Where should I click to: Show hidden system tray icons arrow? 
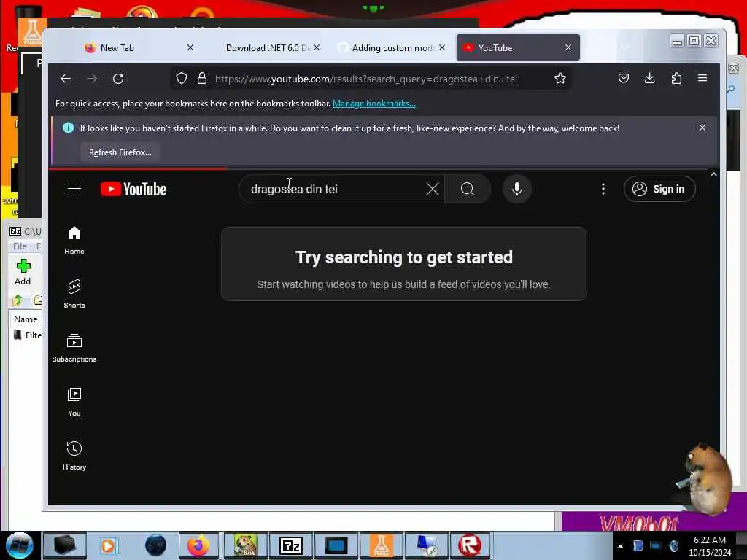click(x=620, y=546)
